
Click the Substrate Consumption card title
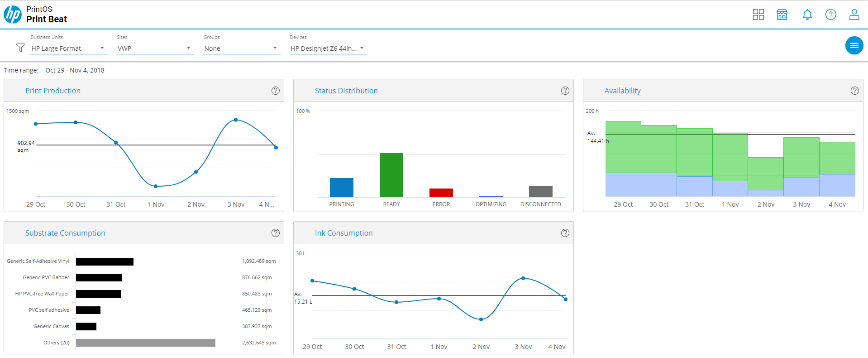[x=65, y=233]
